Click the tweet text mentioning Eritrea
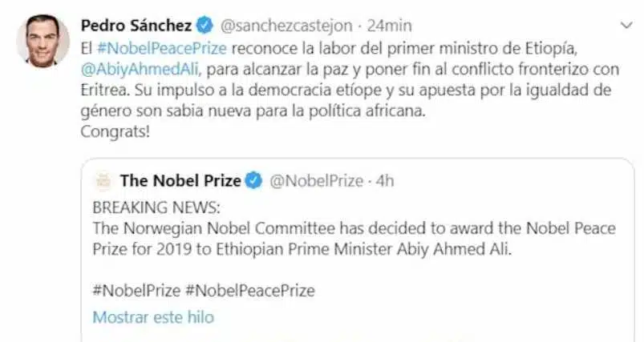Viewport: 644px width, 342px height. pos(350,79)
